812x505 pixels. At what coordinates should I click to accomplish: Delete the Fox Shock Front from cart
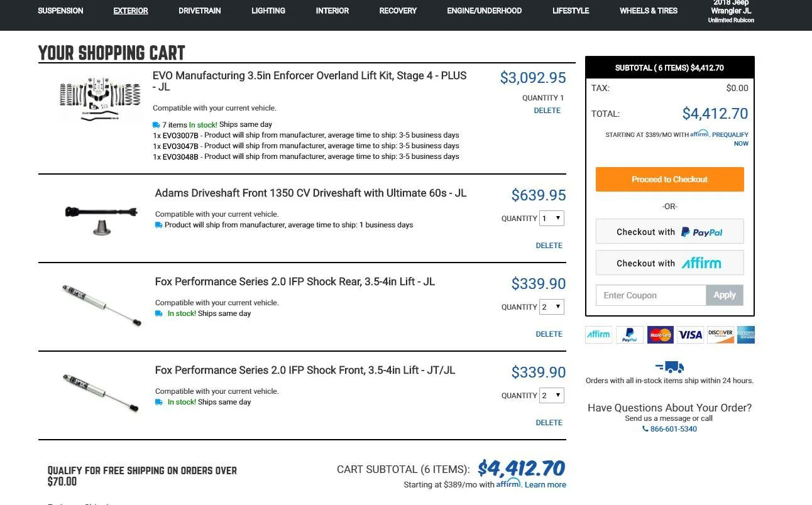[x=549, y=423]
